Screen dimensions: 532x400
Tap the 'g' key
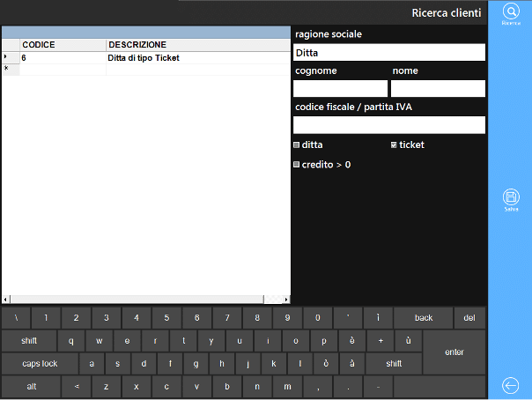[x=196, y=363]
